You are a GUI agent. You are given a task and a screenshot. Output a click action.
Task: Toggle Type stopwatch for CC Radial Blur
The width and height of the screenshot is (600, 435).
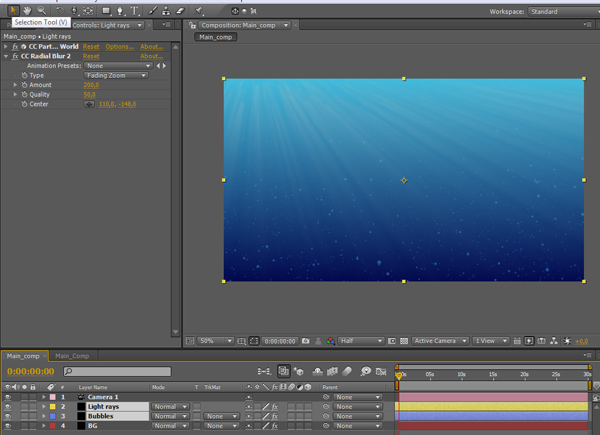[x=24, y=75]
